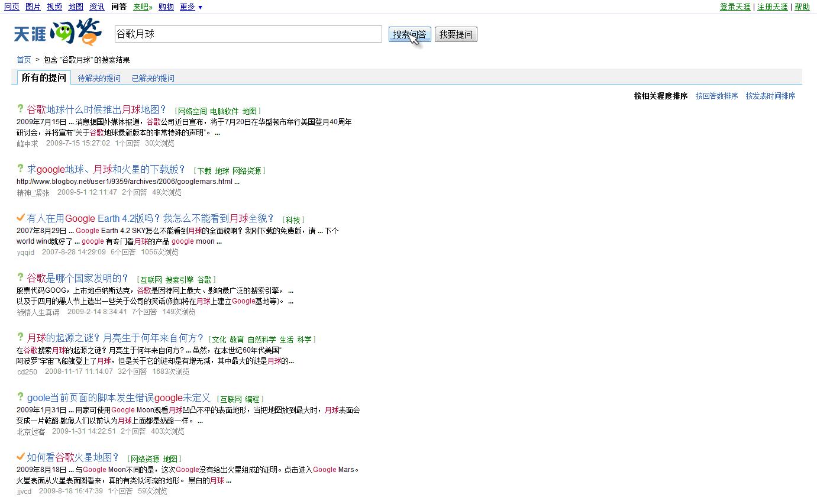The image size is (817, 504).
Task: Open user profile 北京过客
Action: tap(31, 431)
